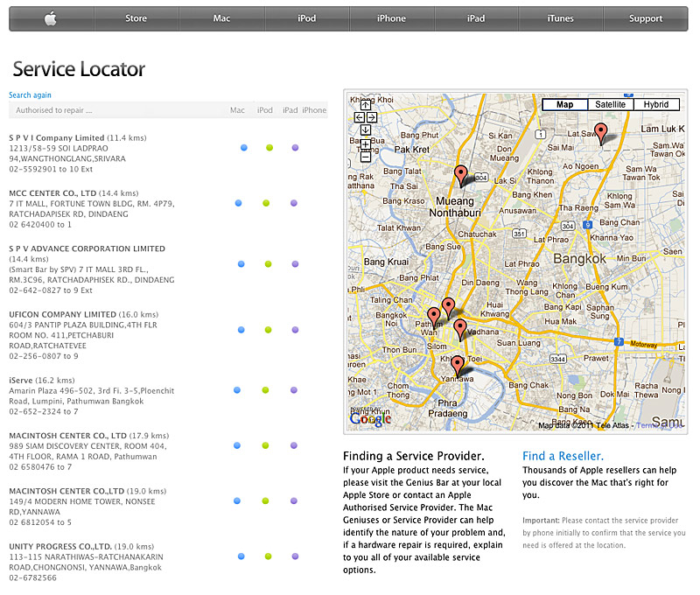Click the phone number 02-6782566

(x=32, y=577)
